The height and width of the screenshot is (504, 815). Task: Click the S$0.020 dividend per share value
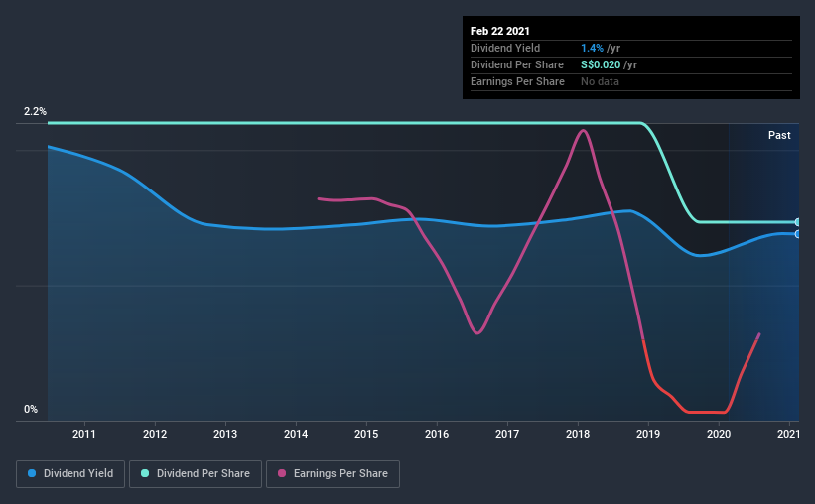[x=601, y=64]
